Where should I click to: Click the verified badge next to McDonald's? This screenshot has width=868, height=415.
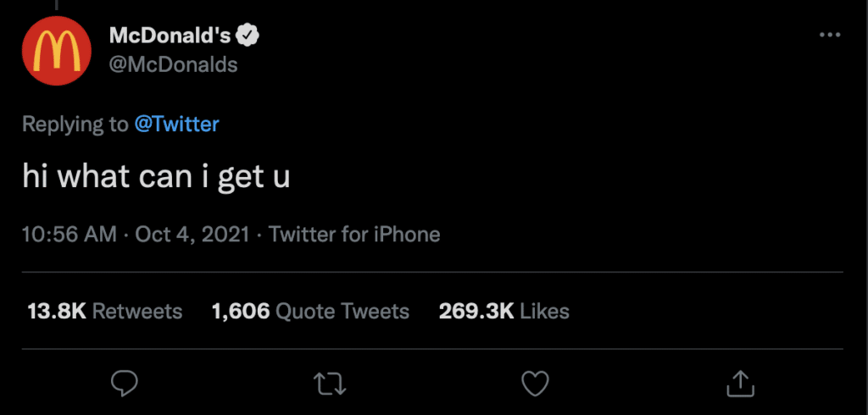(x=248, y=36)
